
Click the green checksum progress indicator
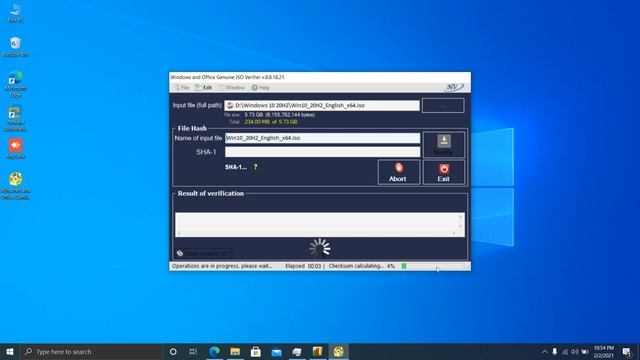click(404, 266)
